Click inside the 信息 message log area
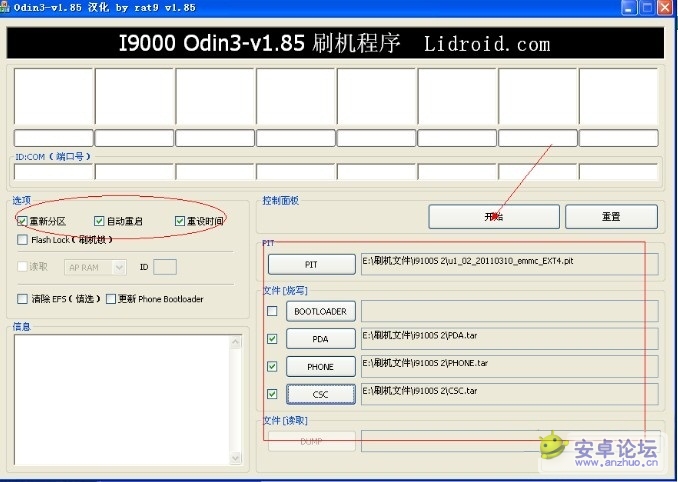The width and height of the screenshot is (678, 482). (x=122, y=400)
